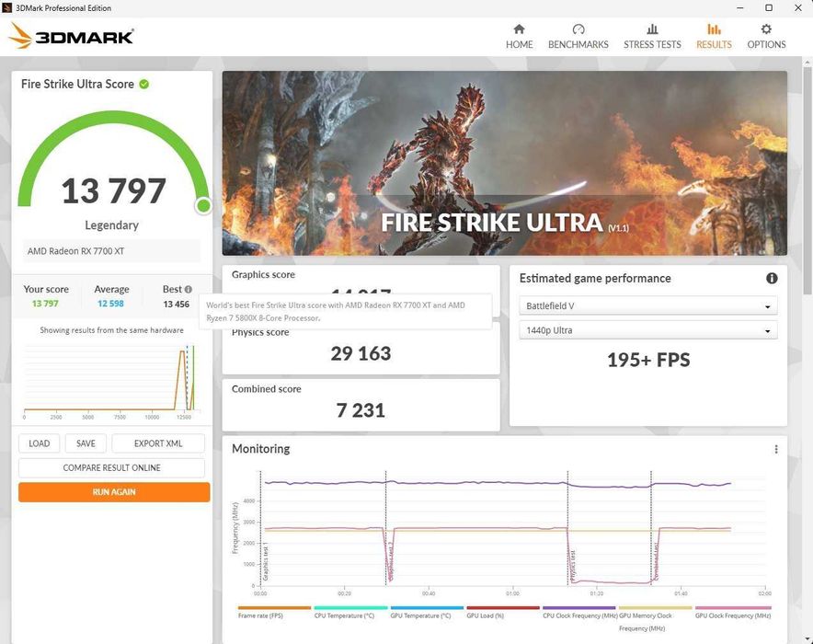Click the Fire Strike Ultra banner image
The width and height of the screenshot is (813, 644).
pyautogui.click(x=505, y=163)
